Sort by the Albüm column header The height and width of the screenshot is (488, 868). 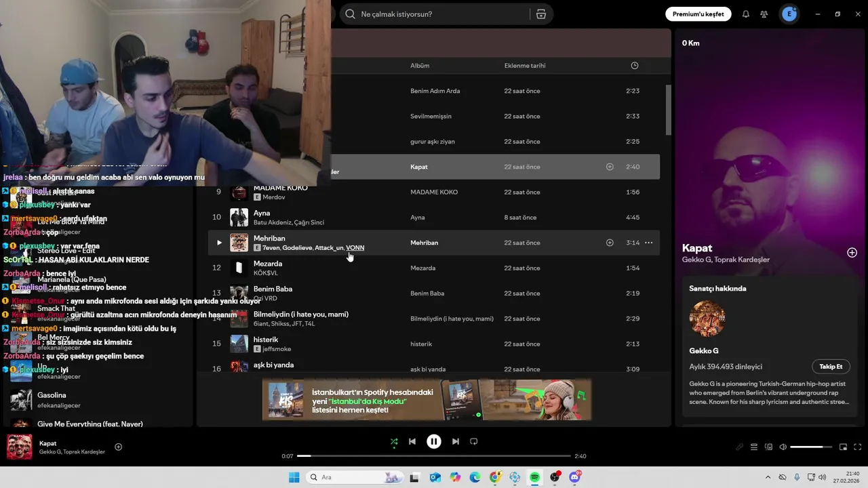(420, 66)
